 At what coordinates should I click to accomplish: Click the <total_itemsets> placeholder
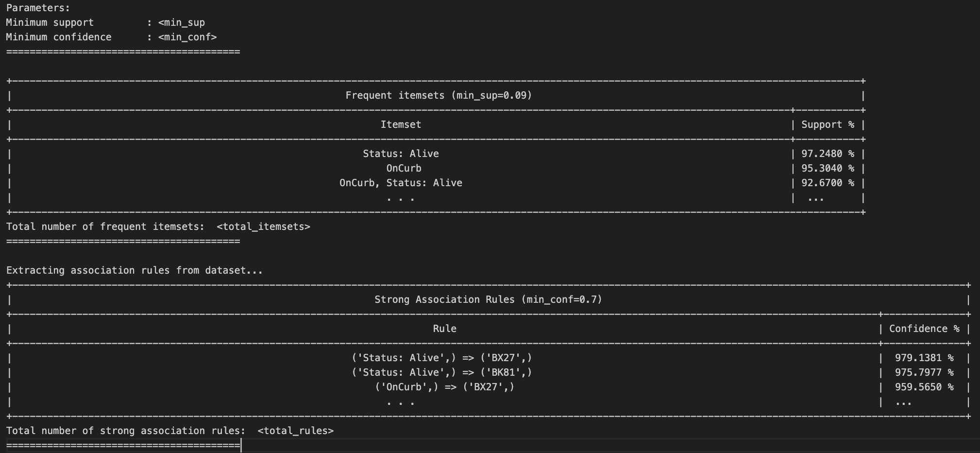263,226
